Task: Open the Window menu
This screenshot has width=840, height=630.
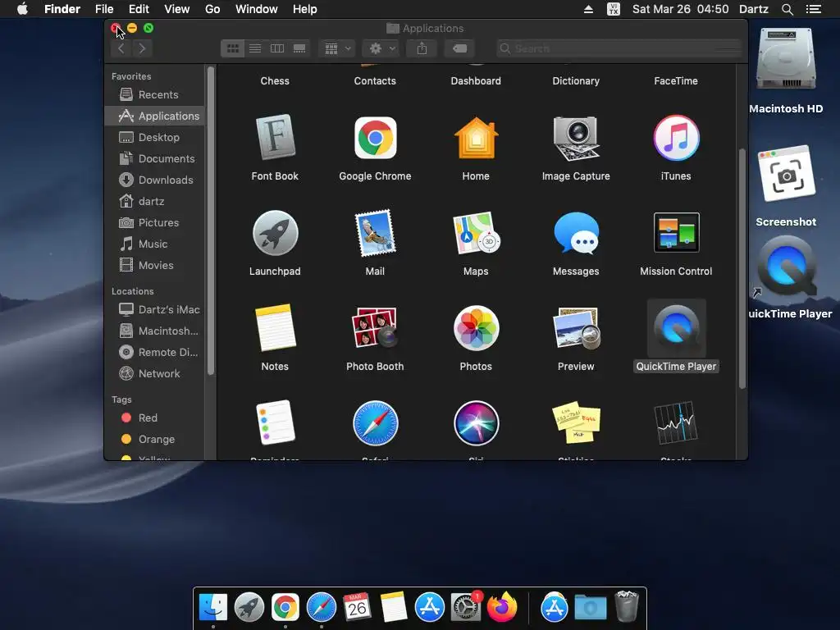Action: tap(257, 9)
